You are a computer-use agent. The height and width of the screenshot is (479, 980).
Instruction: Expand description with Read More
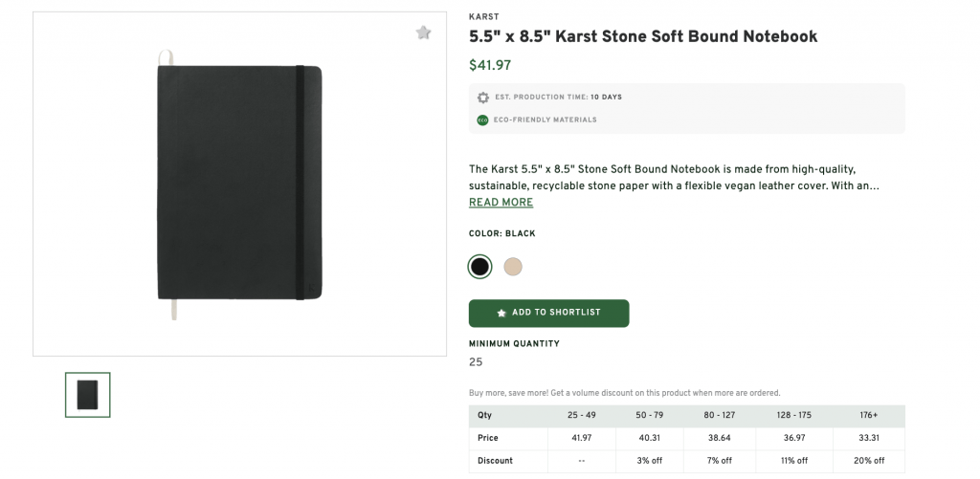coord(501,203)
